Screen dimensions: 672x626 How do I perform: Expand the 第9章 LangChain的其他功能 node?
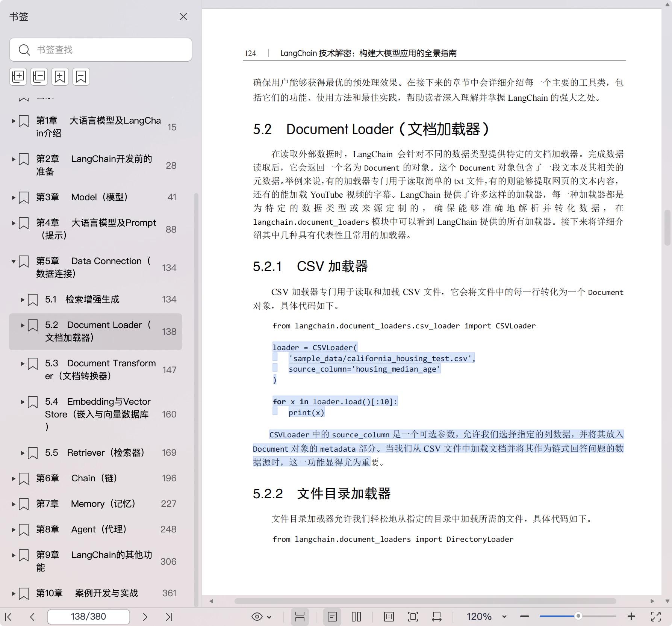pyautogui.click(x=14, y=555)
